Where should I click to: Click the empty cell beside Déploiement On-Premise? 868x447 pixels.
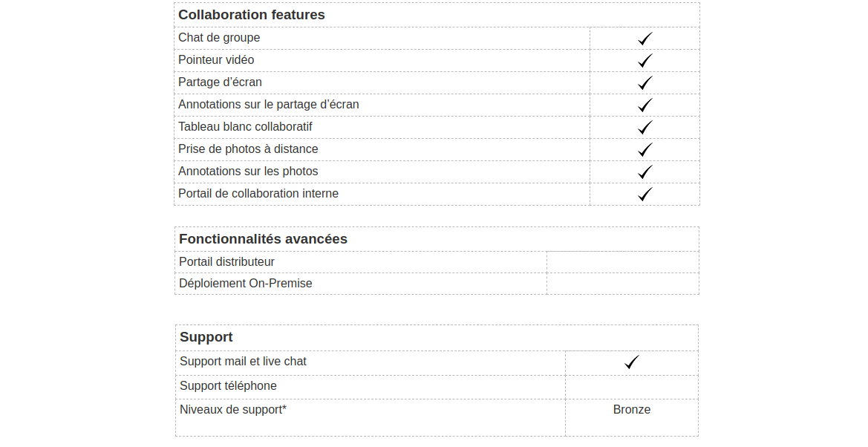(x=623, y=284)
